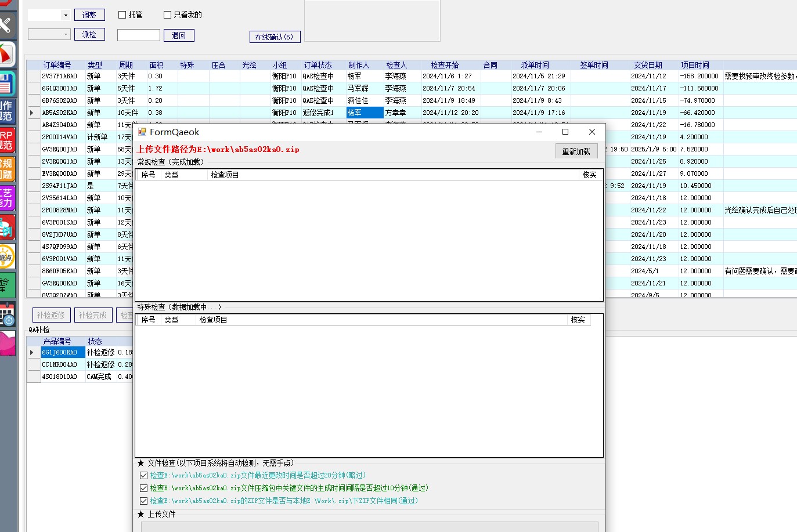Image resolution: width=797 pixels, height=532 pixels.
Task: Select QA补检 row 4S018010A0
Action: [x=59, y=377]
